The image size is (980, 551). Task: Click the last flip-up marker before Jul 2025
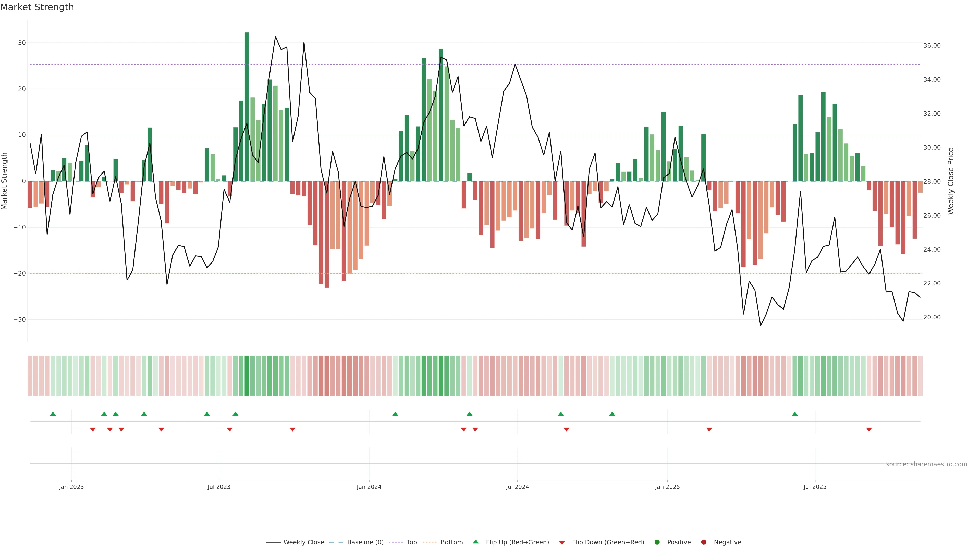click(x=795, y=414)
